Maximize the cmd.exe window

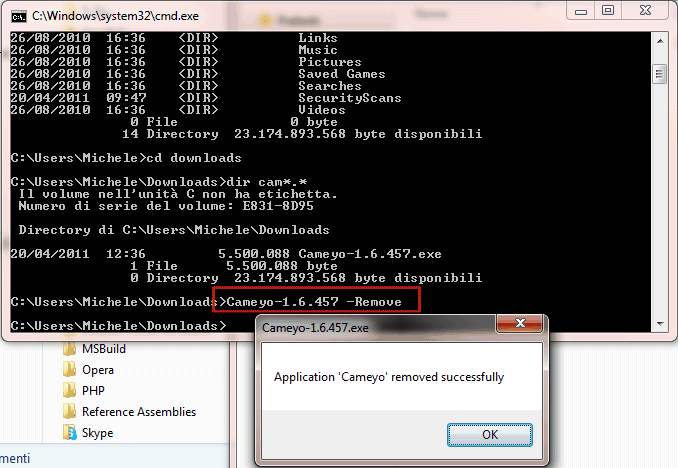[608, 11]
